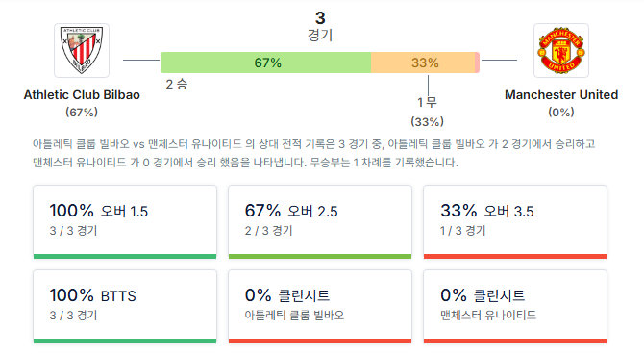Image resolution: width=644 pixels, height=355 pixels.
Task: Click the Athletic Club Bilbao crest logo
Action: coord(82,50)
